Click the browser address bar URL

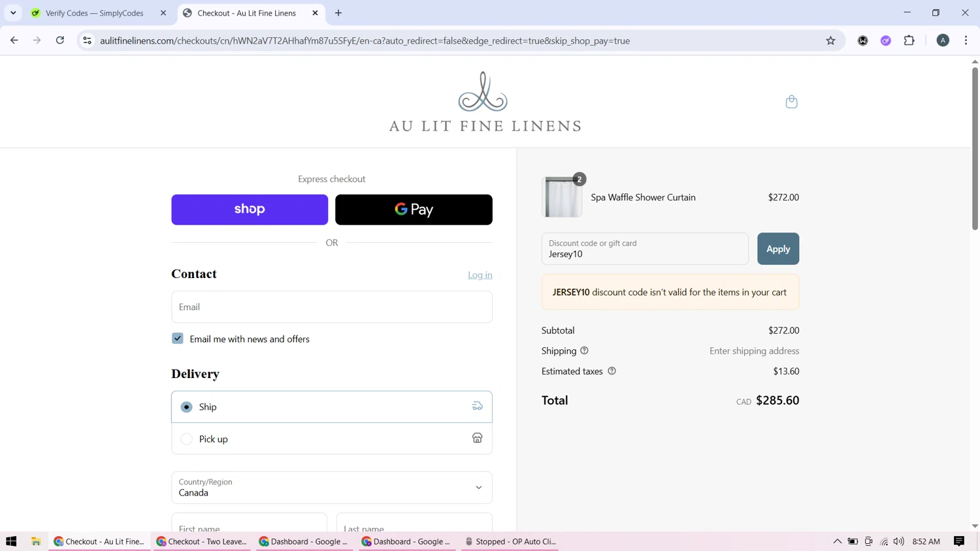pos(365,40)
